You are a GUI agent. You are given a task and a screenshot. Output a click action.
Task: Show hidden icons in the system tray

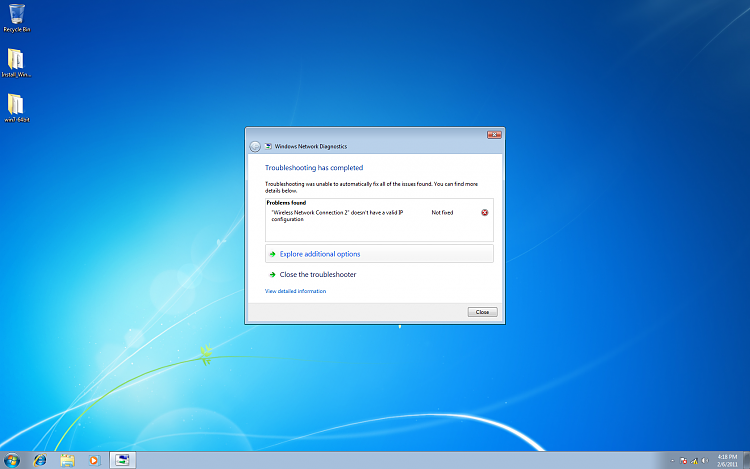pyautogui.click(x=672, y=461)
